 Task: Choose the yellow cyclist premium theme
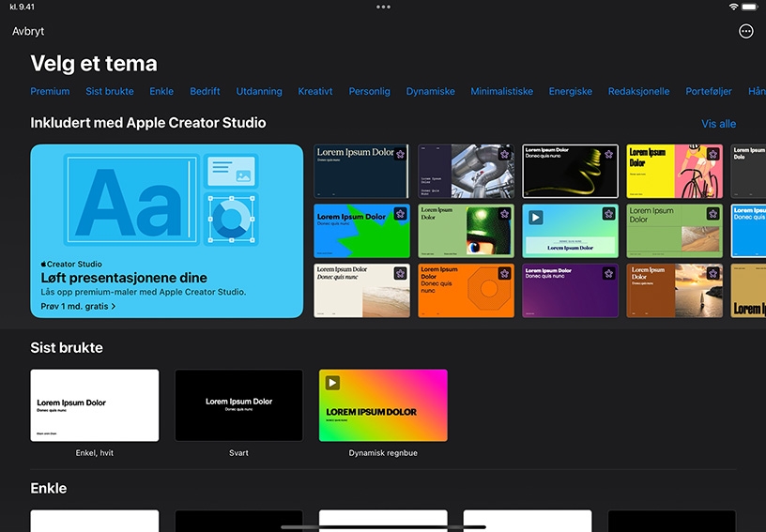[x=674, y=171]
